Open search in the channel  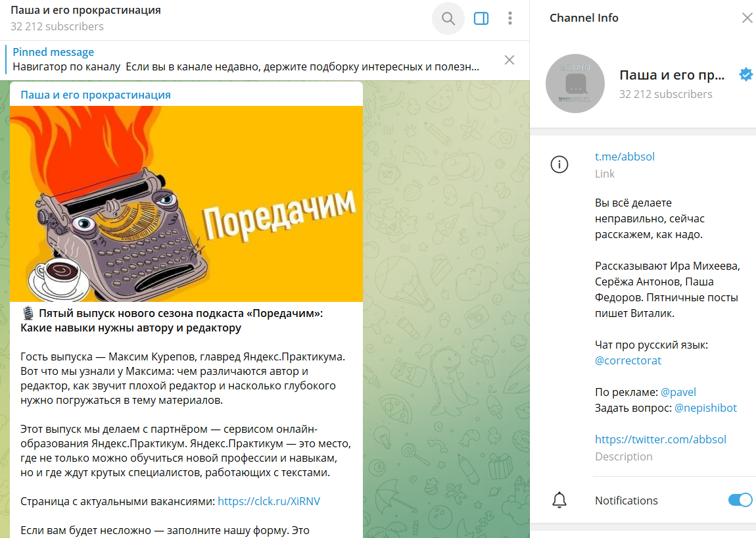pos(448,18)
